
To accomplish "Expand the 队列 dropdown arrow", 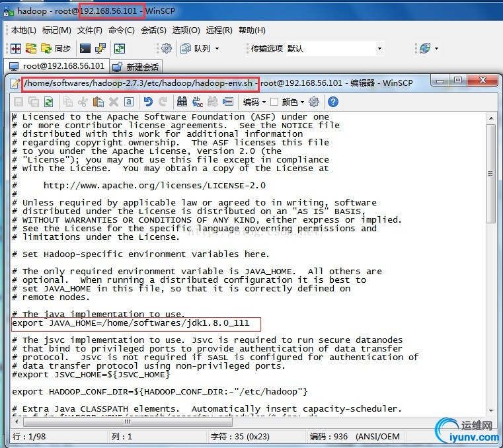I will (x=217, y=49).
